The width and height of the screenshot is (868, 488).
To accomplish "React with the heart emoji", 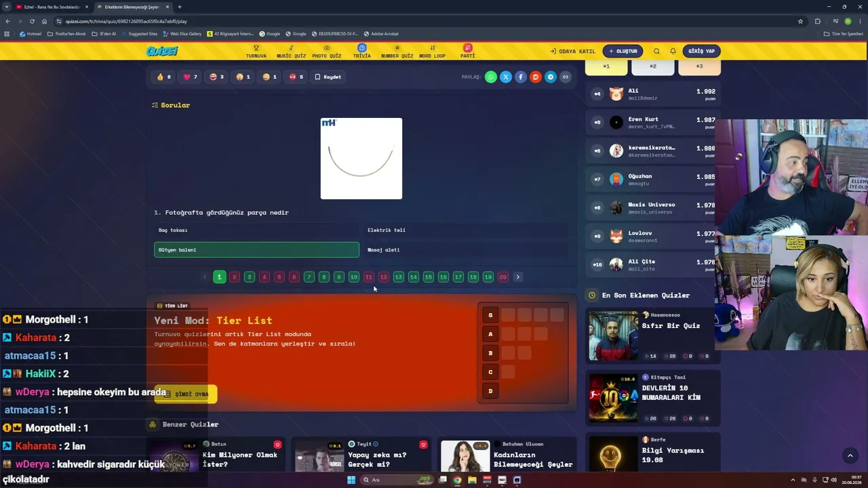I will click(191, 77).
